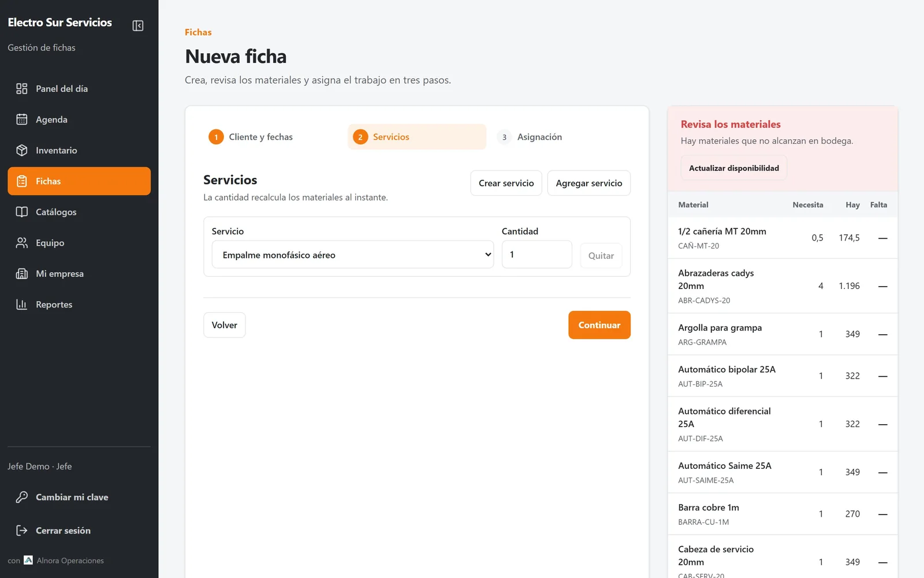Screen dimensions: 924x578
Task: Open Panel del día in sidebar
Action: [79, 88]
